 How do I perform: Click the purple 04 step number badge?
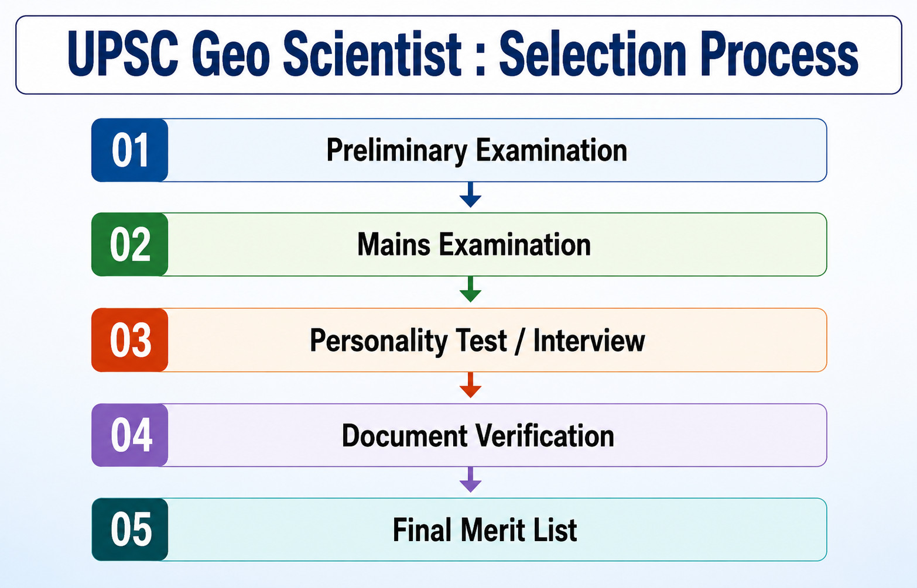[x=130, y=435]
